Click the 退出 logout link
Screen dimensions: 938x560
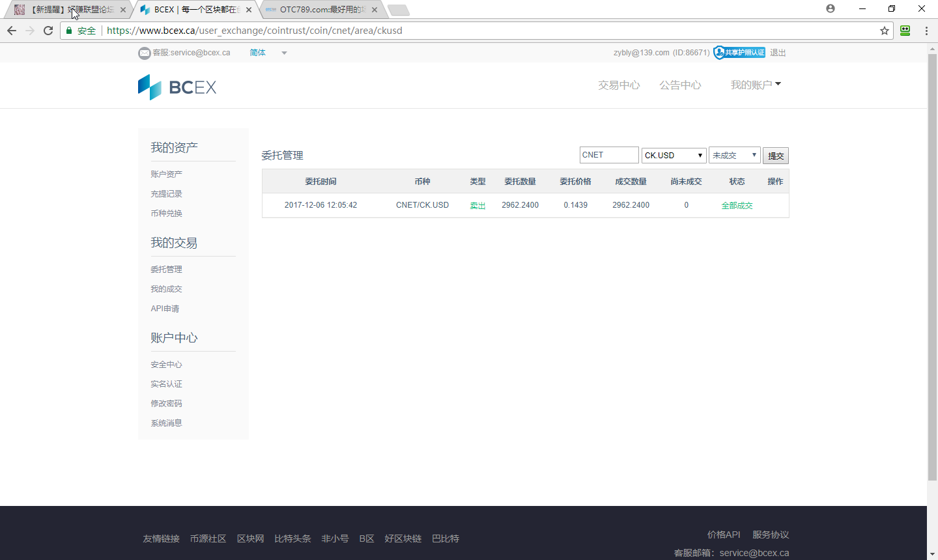pyautogui.click(x=778, y=53)
